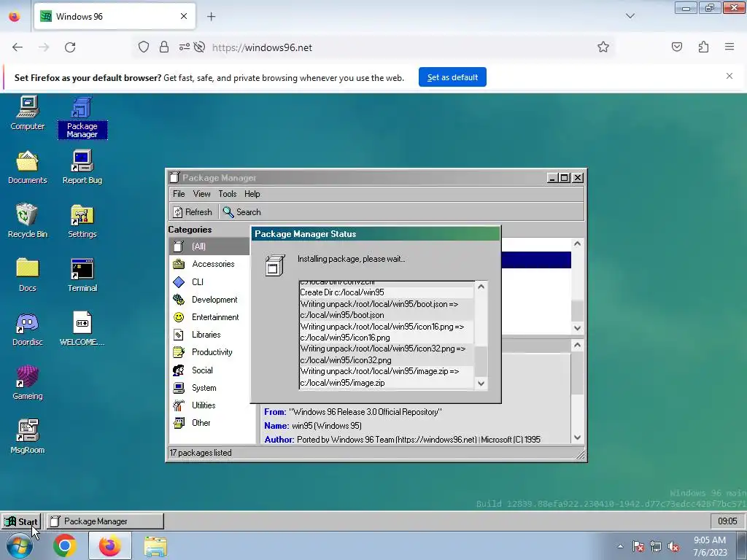
Task: Click the Windows 96 Start button
Action: (21, 521)
